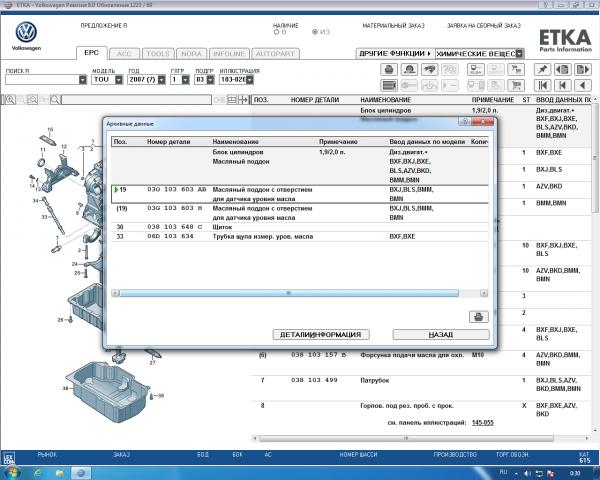Print the archive data dialog contents

click(x=478, y=317)
